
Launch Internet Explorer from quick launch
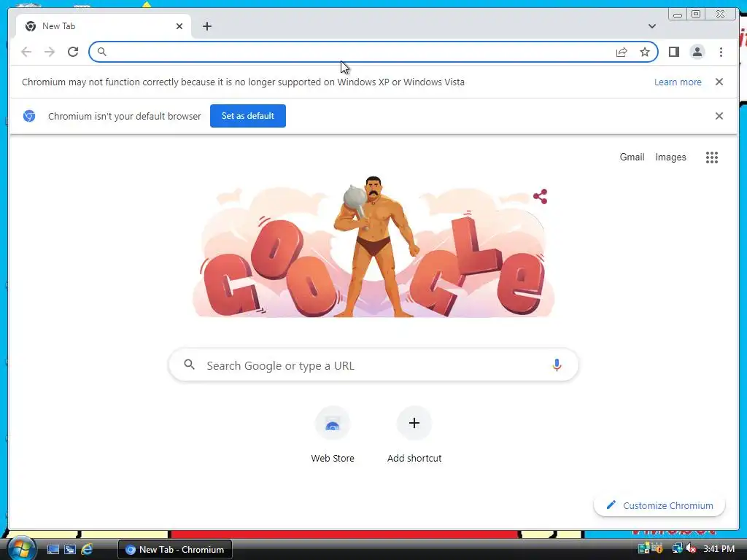87,550
